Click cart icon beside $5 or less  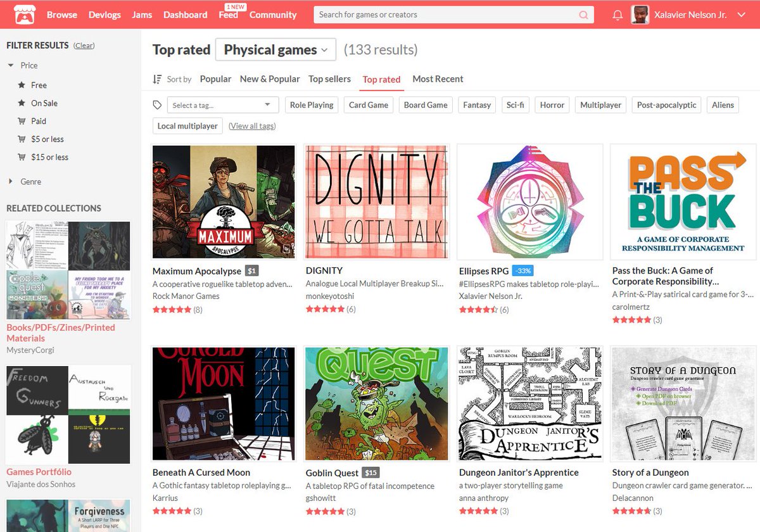pyautogui.click(x=22, y=139)
